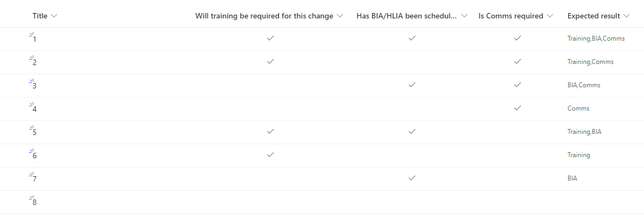Click Comms required checkmark in row 4
Screen dimensions: 644x219
point(518,108)
